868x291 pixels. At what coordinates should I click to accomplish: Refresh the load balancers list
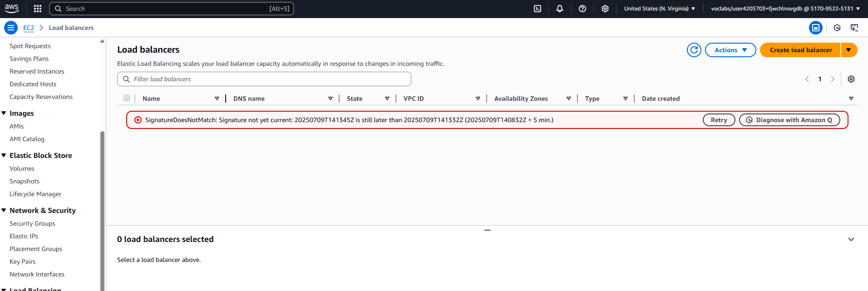694,50
